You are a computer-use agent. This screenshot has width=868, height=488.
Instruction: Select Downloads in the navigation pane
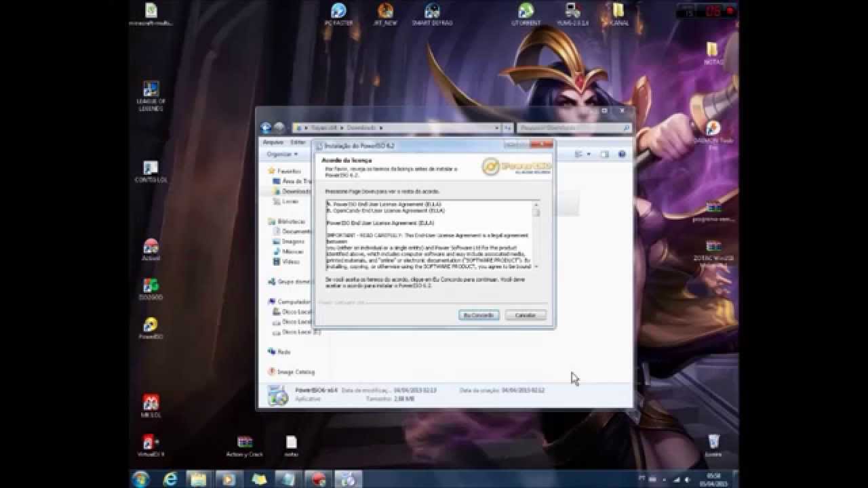292,191
